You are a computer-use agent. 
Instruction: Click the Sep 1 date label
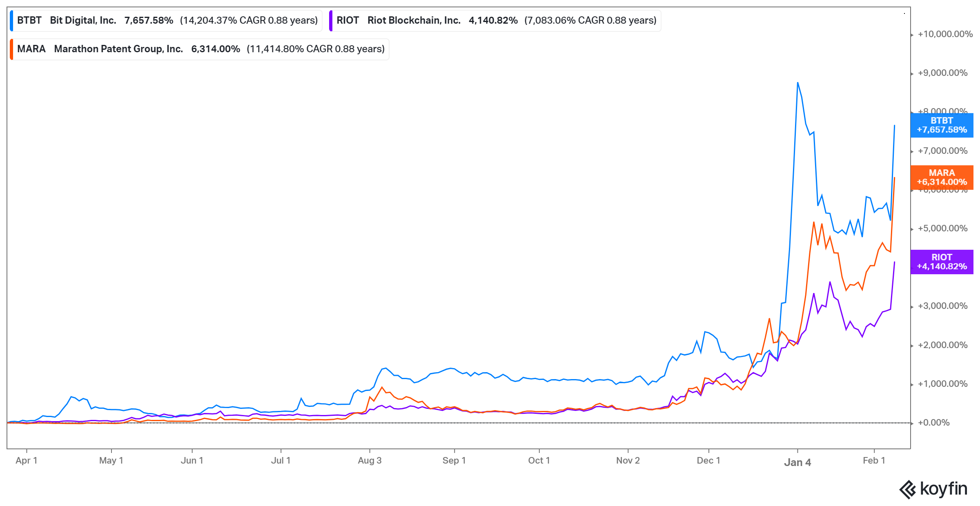(454, 460)
